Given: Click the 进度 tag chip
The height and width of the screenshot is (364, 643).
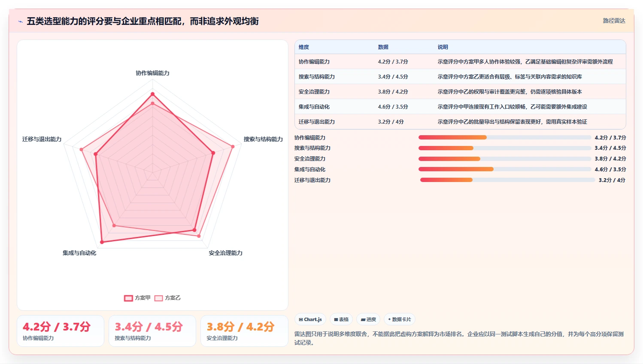Looking at the screenshot, I should click(368, 319).
